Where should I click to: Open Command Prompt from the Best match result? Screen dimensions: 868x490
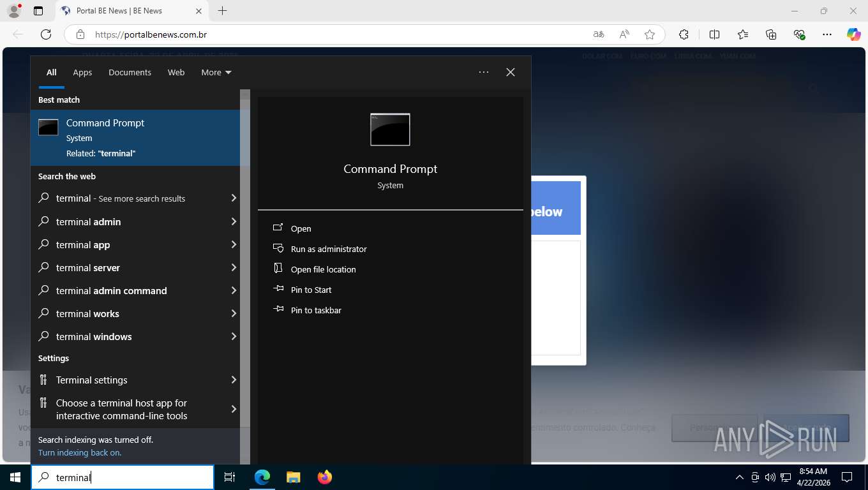(135, 138)
